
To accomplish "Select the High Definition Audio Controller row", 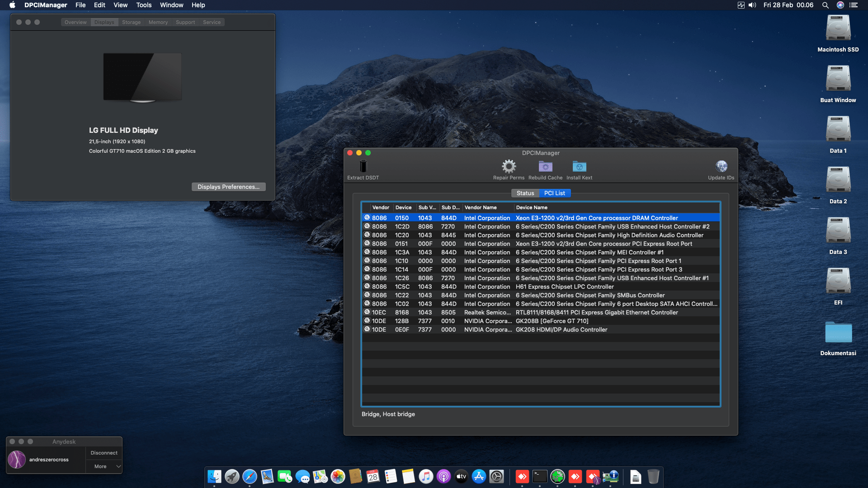I will [541, 235].
